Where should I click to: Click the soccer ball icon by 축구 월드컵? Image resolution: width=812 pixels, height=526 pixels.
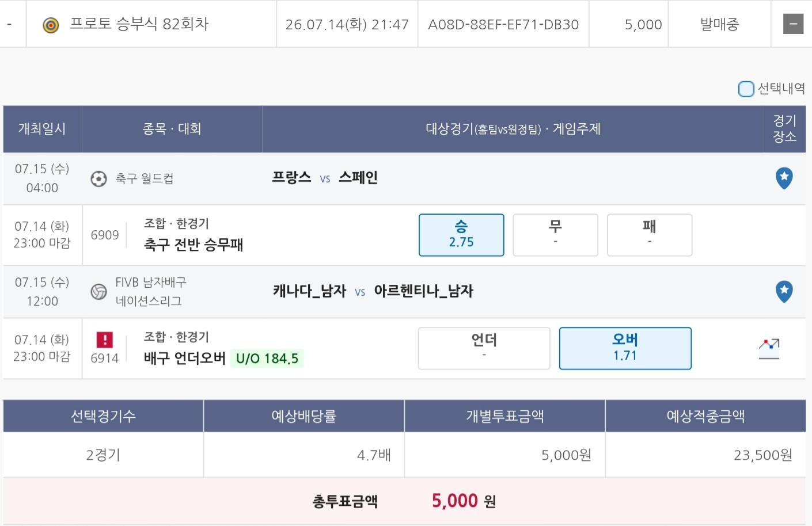tap(98, 179)
